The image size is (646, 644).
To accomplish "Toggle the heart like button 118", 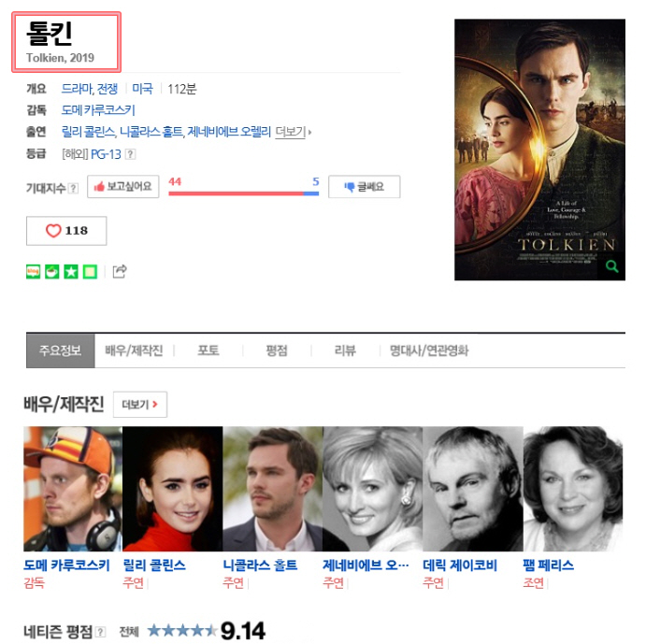I will click(x=66, y=231).
